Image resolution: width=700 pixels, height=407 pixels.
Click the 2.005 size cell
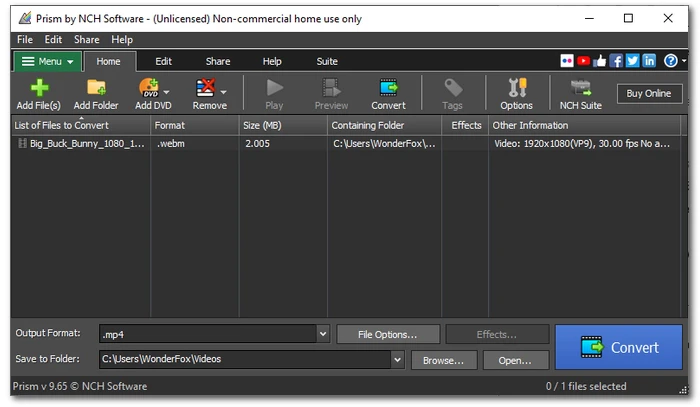(x=258, y=144)
